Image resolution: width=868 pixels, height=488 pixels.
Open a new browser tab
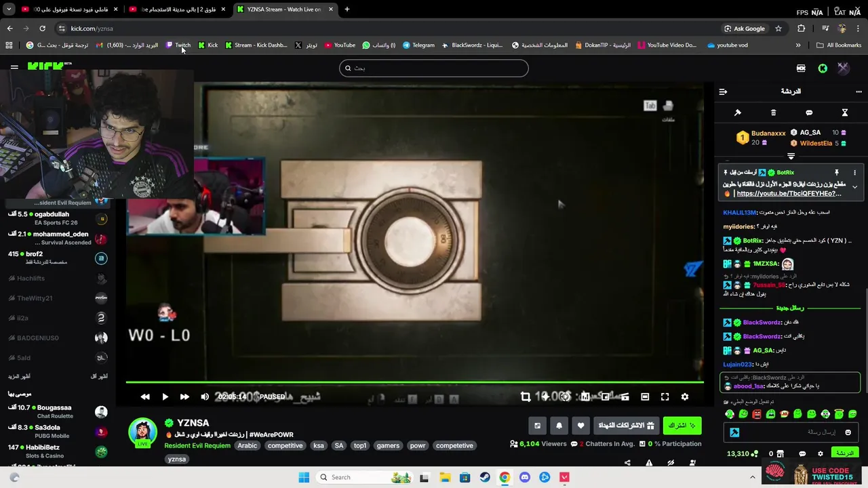click(347, 9)
